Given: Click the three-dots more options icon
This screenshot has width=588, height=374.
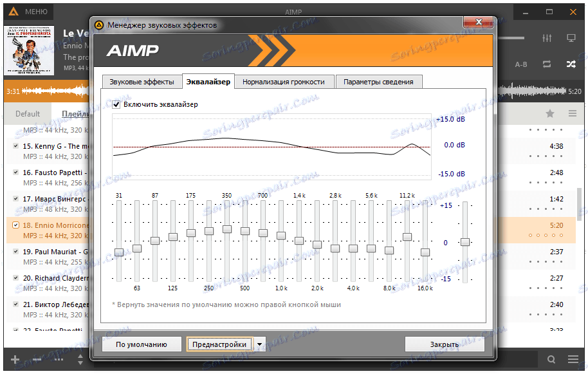Looking at the screenshot, I should [59, 360].
